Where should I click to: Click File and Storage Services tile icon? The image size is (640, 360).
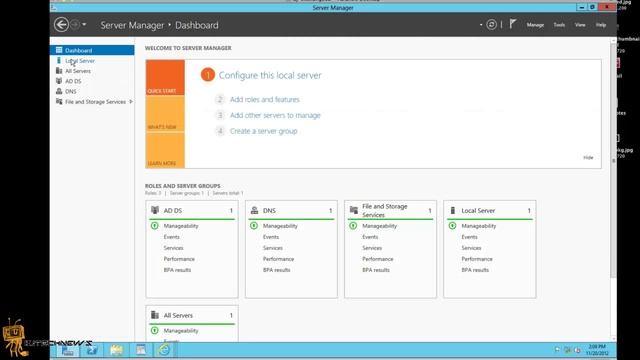pos(353,210)
